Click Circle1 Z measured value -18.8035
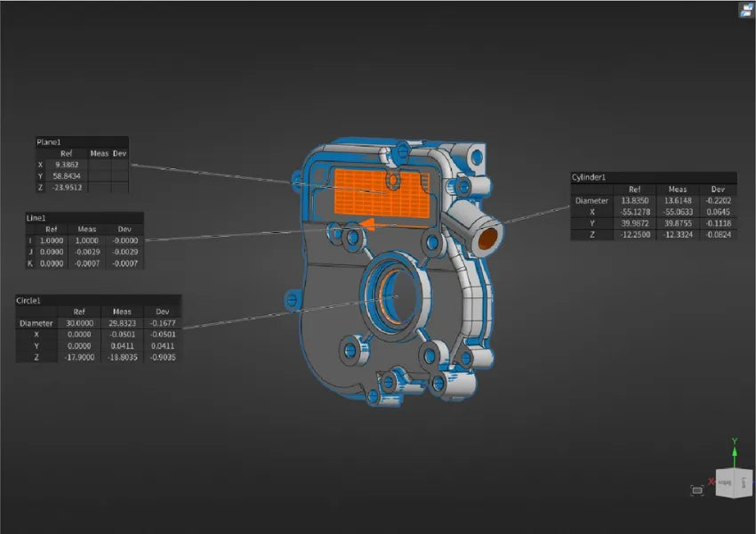The image size is (756, 534). pos(122,358)
